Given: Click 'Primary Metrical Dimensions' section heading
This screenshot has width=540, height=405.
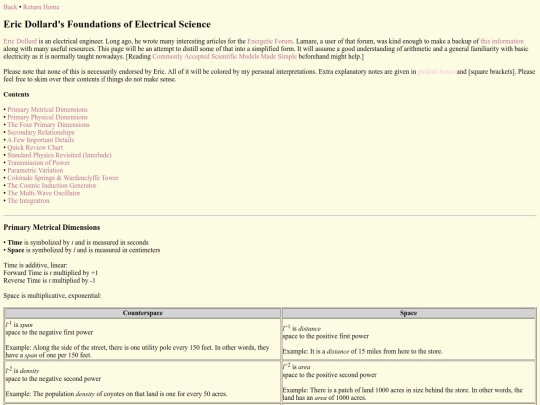Looking at the screenshot, I should 52,227.
